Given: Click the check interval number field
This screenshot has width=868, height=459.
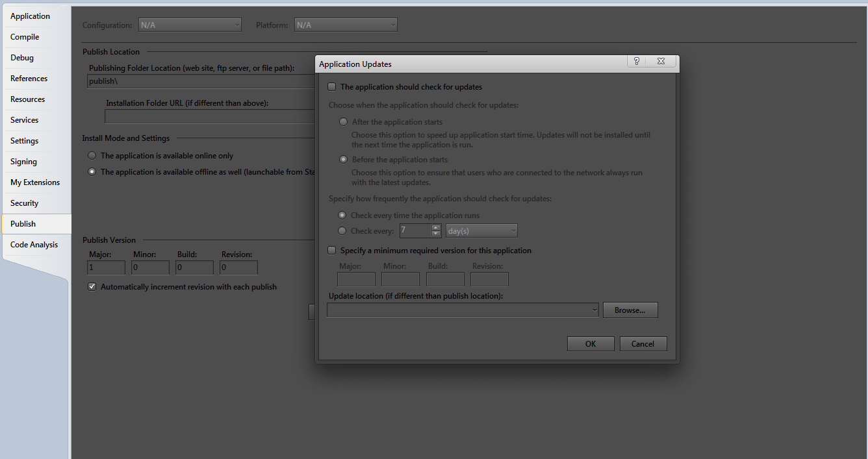Looking at the screenshot, I should (x=415, y=230).
